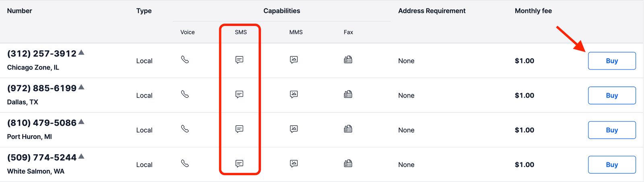The width and height of the screenshot is (644, 182).
Task: Click the MMS icon for Dallas, TX number
Action: tap(294, 94)
